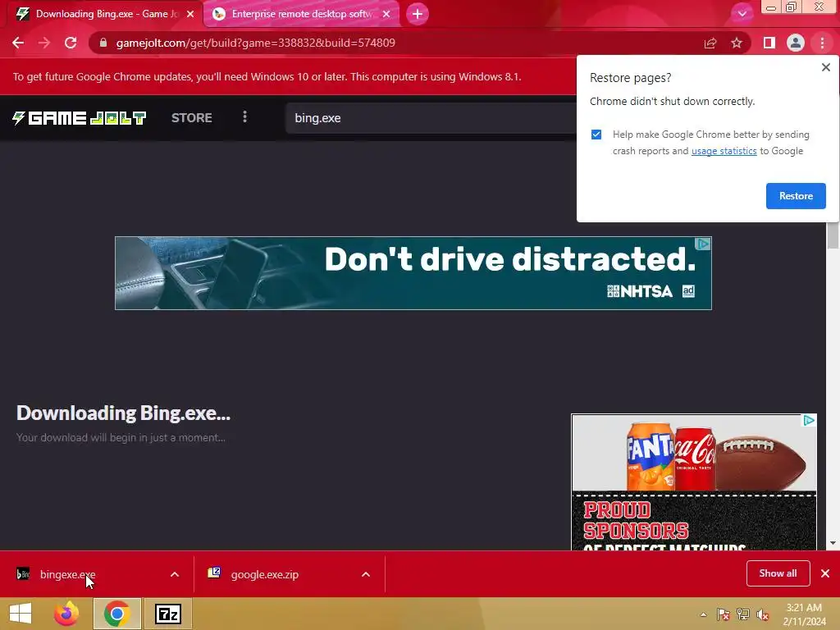The height and width of the screenshot is (630, 840).
Task: Click AdChoices icon on Coca-Cola ad
Action: 809,421
